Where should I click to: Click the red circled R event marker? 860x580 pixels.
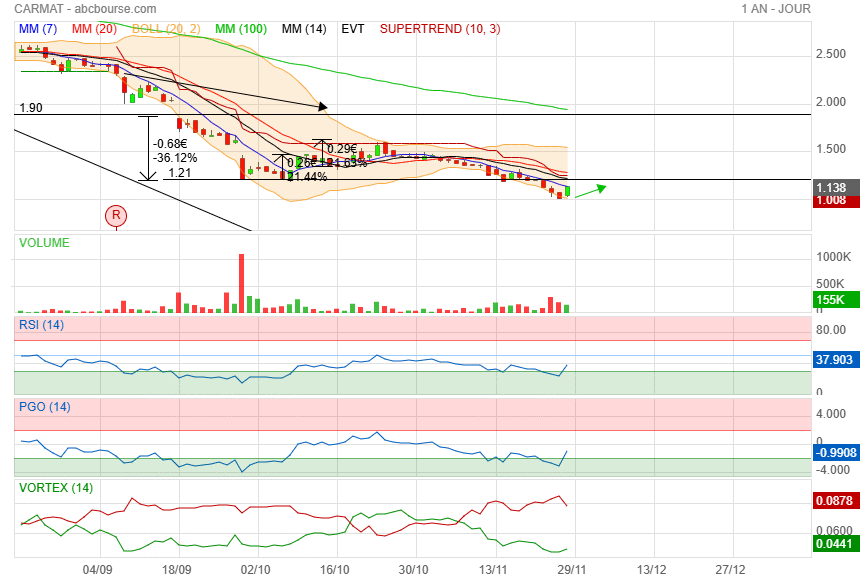pyautogui.click(x=117, y=215)
